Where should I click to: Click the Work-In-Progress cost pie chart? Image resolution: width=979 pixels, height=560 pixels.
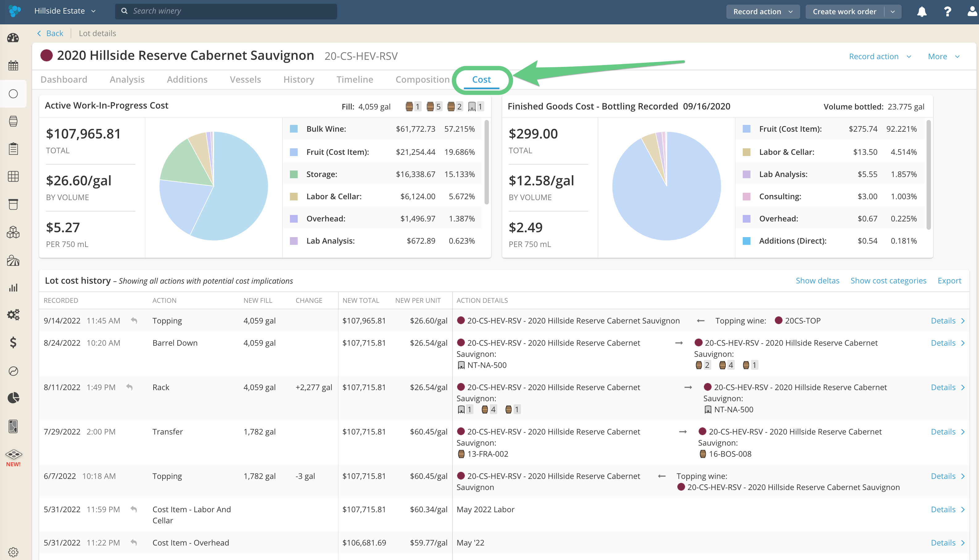pos(213,186)
